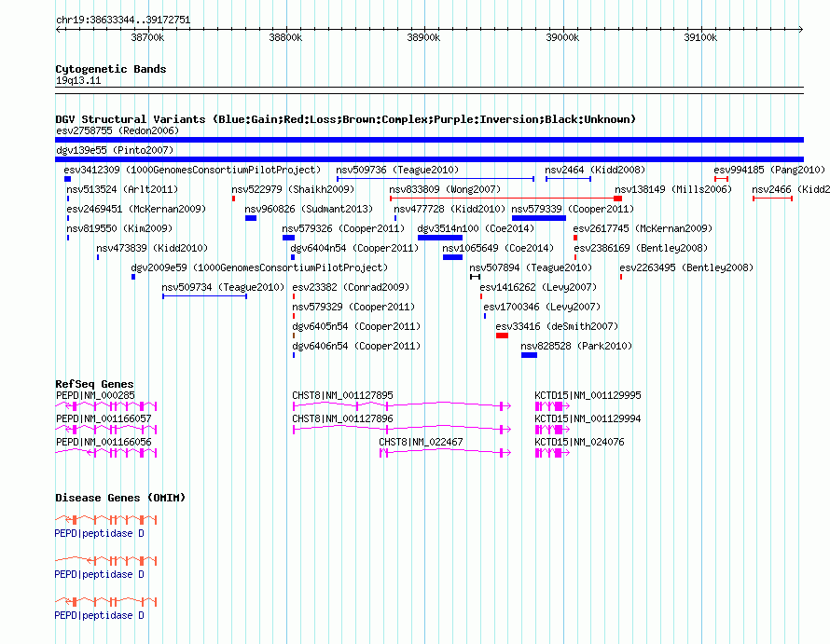Image resolution: width=830 pixels, height=644 pixels.
Task: Click nsv819550 (Kim2009) label
Action: point(119,228)
